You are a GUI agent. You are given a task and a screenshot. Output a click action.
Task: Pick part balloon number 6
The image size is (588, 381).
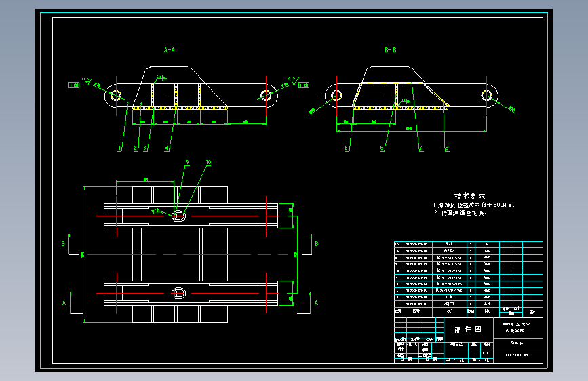pyautogui.click(x=382, y=148)
